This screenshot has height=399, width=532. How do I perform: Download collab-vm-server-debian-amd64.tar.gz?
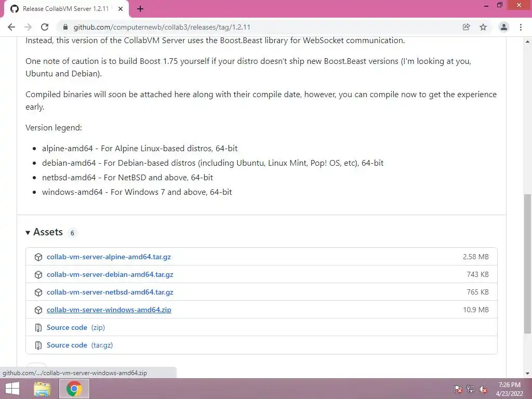[110, 274]
